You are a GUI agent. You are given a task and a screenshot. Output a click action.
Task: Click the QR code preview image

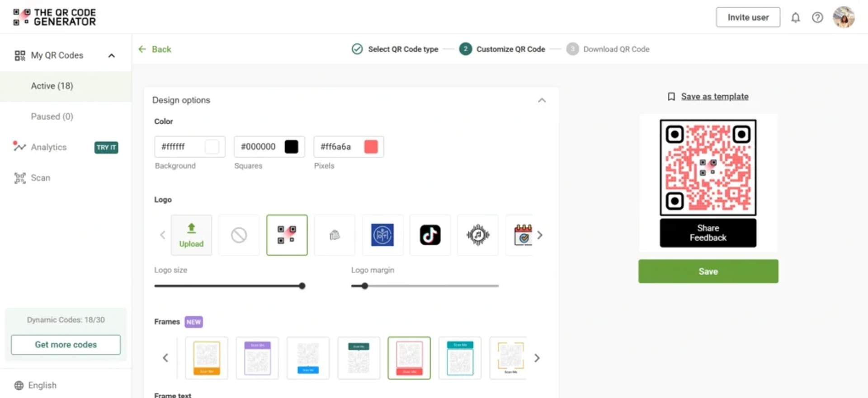coord(708,168)
